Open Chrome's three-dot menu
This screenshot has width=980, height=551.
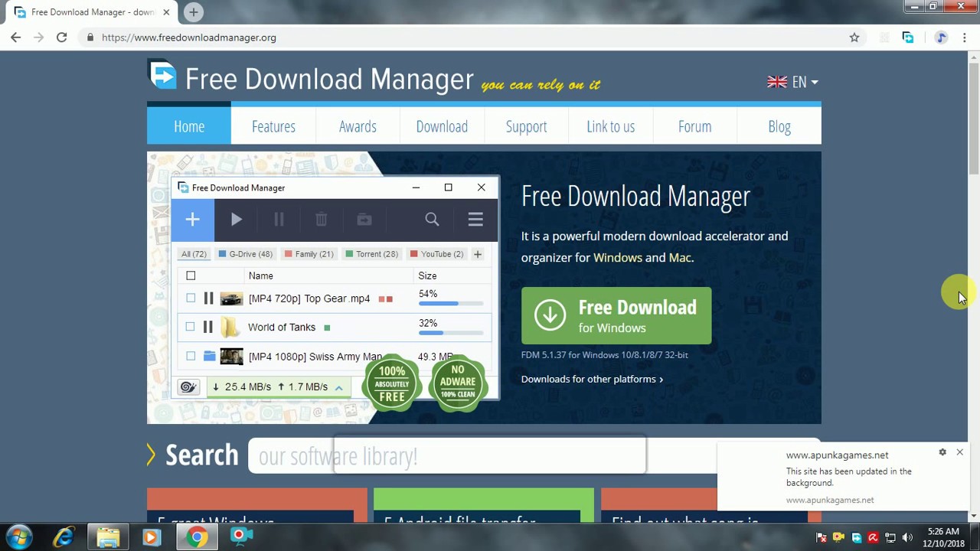pyautogui.click(x=964, y=37)
